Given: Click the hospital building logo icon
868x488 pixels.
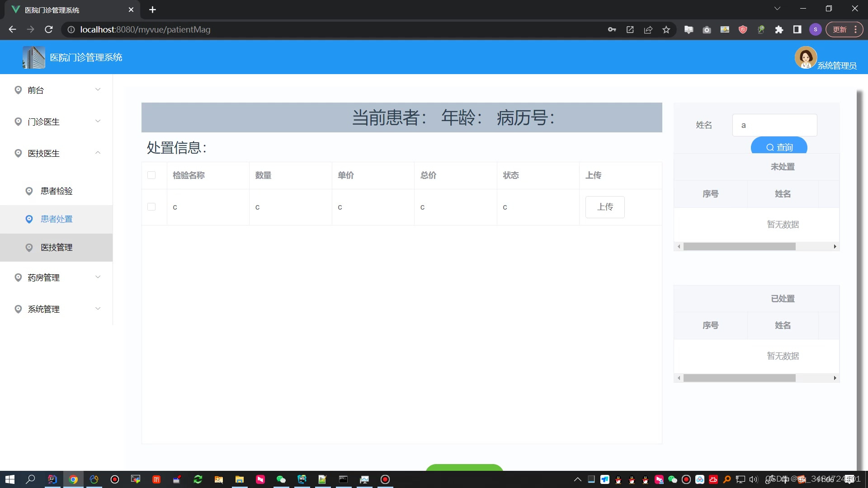Looking at the screenshot, I should click(x=34, y=57).
